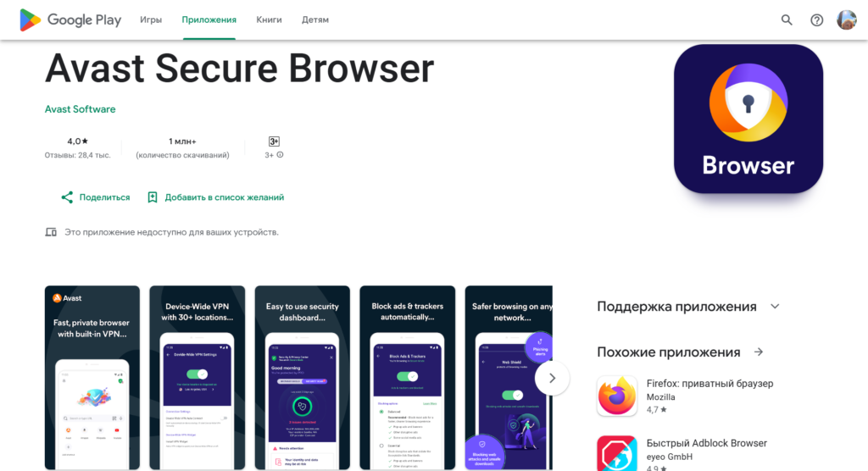Open Похожие приложения heading link
Screen dimensions: 868x471
point(669,352)
